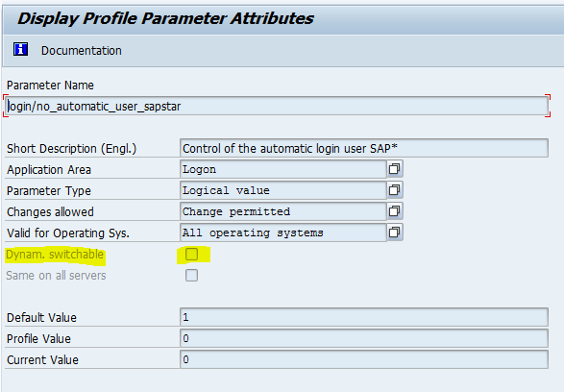Click the Current Value field
This screenshot has width=564, height=392.
pos(363,359)
